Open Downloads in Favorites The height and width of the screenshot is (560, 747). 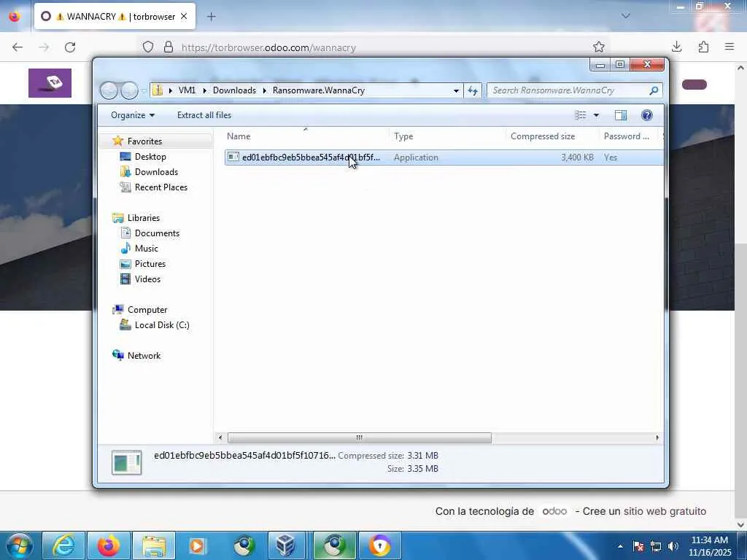click(156, 172)
